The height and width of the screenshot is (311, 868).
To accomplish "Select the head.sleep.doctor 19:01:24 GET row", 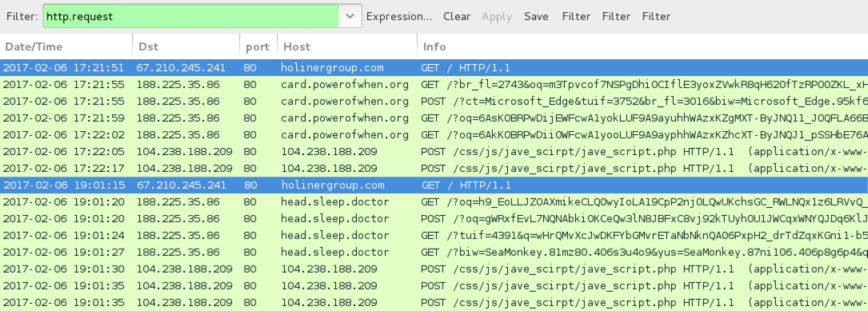I will point(434,236).
